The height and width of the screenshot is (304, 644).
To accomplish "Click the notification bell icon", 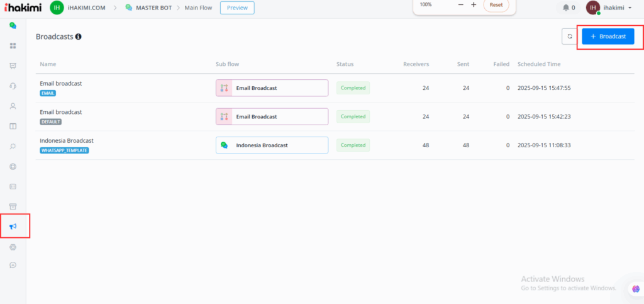I will (565, 8).
